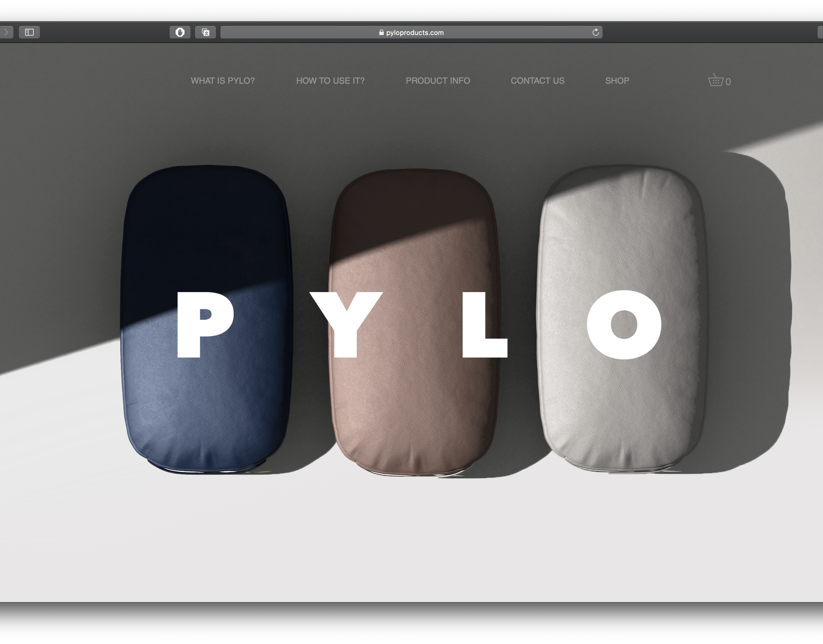The image size is (823, 644).
Task: Click the large letter Y in logo
Action: pos(346,324)
